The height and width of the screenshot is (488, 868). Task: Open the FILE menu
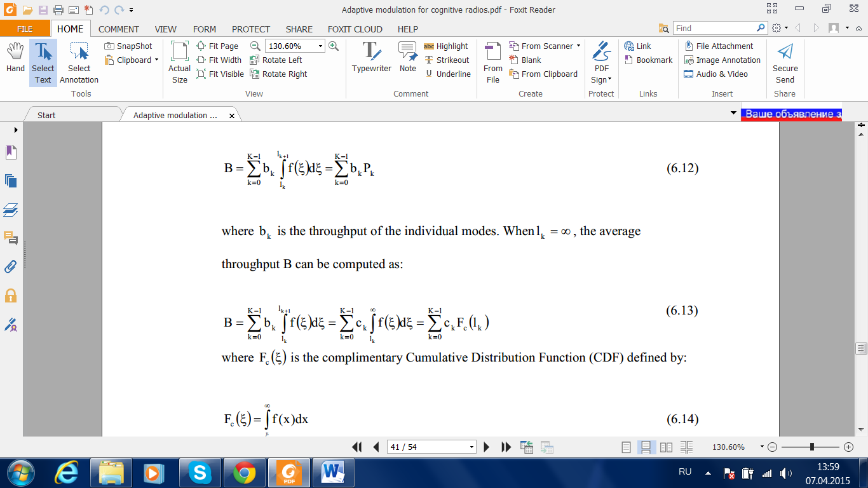pos(25,29)
